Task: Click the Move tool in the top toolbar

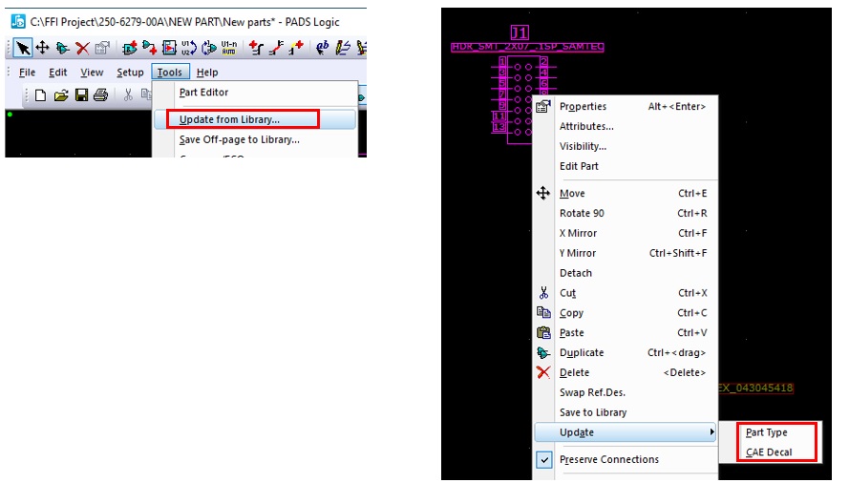Action: (x=42, y=48)
